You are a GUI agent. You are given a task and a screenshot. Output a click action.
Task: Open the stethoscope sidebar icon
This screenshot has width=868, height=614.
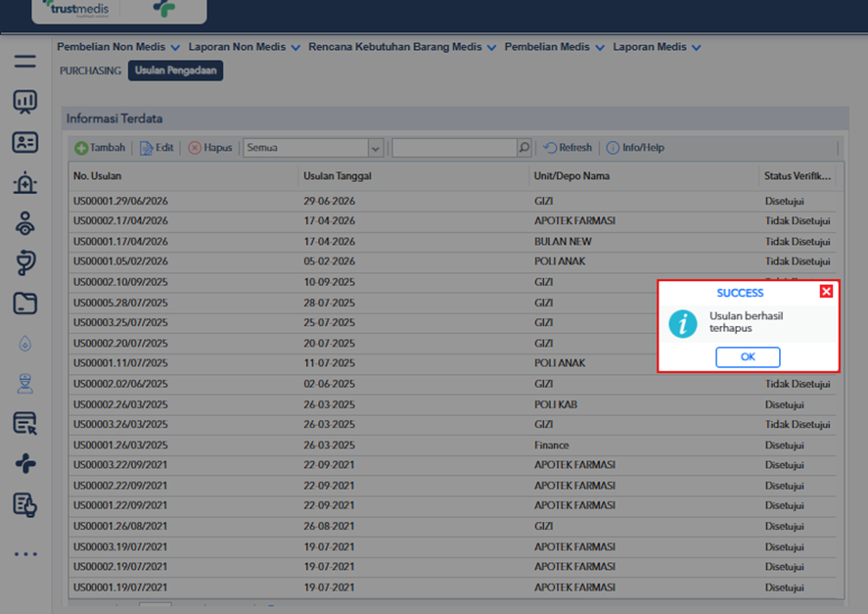(24, 262)
